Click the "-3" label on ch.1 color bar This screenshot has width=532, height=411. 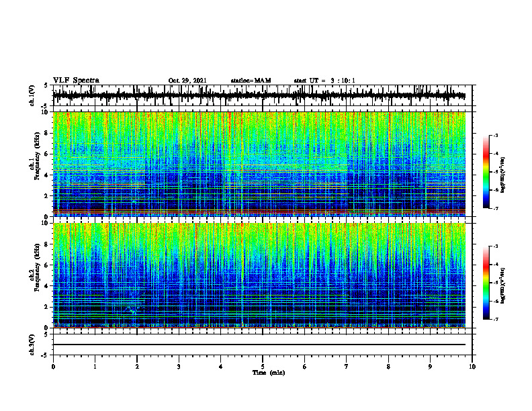(x=495, y=135)
